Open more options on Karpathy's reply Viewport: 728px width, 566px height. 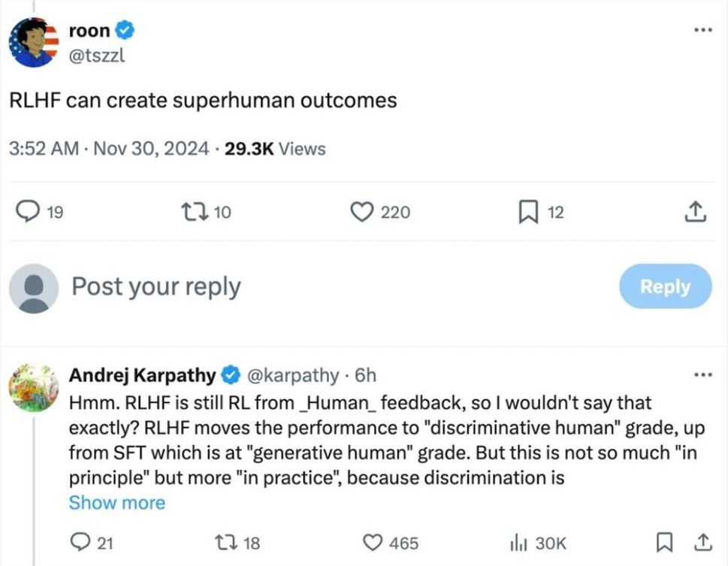pos(702,374)
